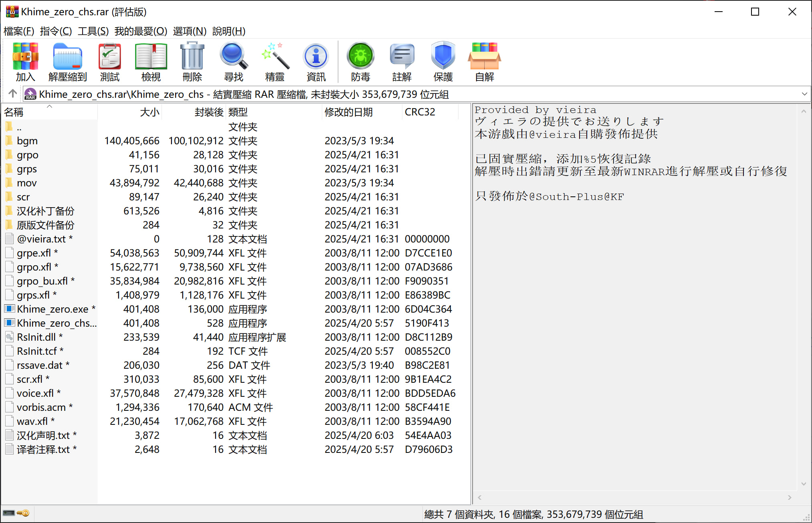Select the @vieira.txt document icon
812x523 pixels.
[10, 239]
